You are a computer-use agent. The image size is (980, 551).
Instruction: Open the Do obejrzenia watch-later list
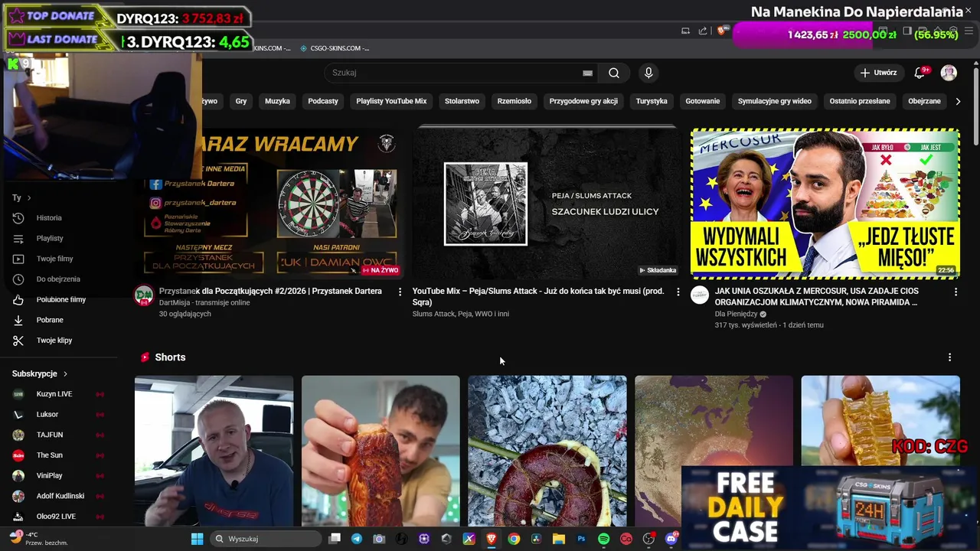[x=58, y=279]
